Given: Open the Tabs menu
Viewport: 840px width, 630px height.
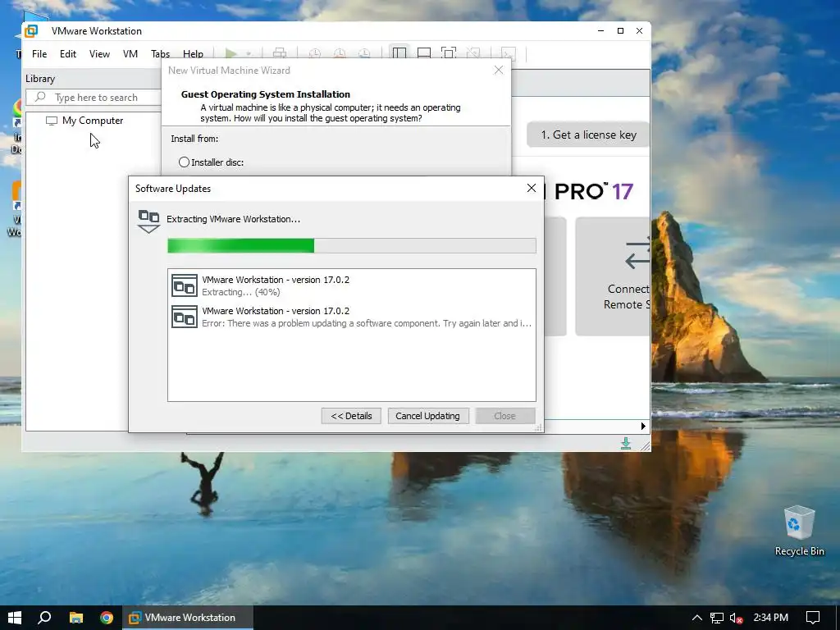Looking at the screenshot, I should (160, 54).
